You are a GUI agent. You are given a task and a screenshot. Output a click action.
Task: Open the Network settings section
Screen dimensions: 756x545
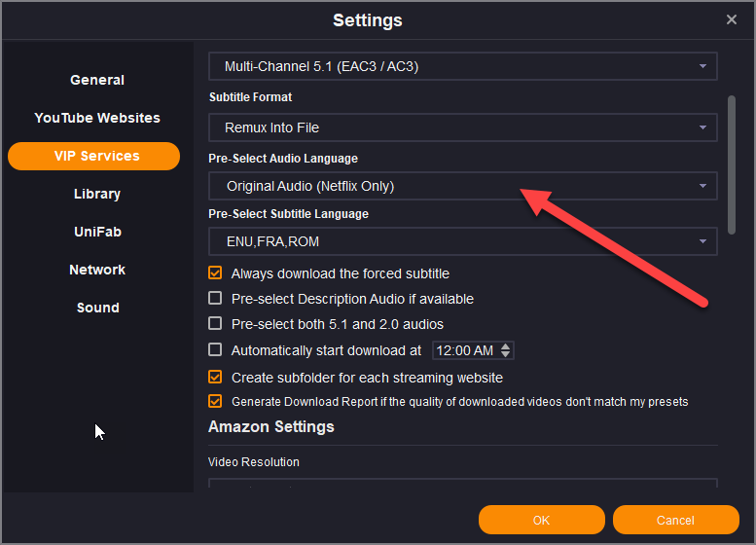(x=97, y=270)
